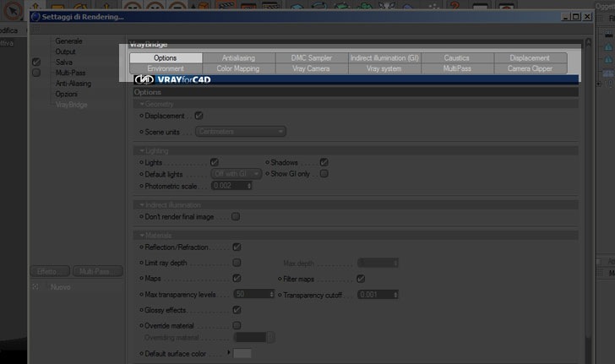Toggle Reflection/Refraction checkbox
Image resolution: width=615 pixels, height=364 pixels.
pos(237,247)
